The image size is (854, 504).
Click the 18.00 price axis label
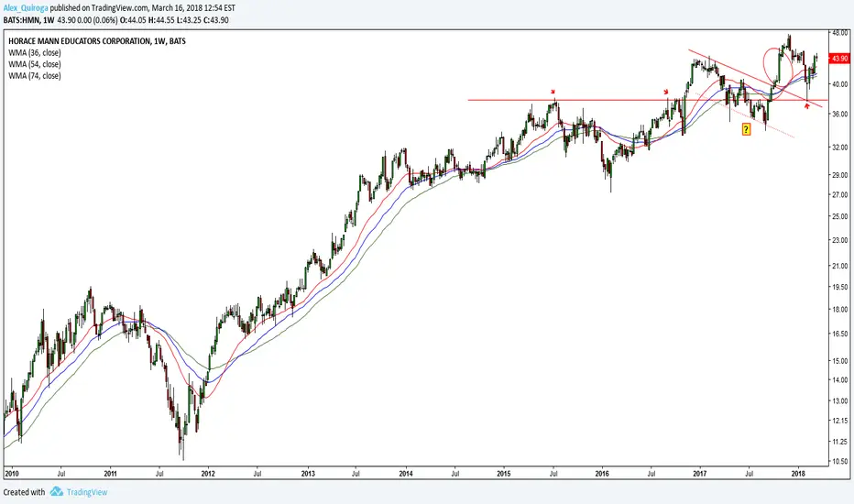tap(840, 309)
